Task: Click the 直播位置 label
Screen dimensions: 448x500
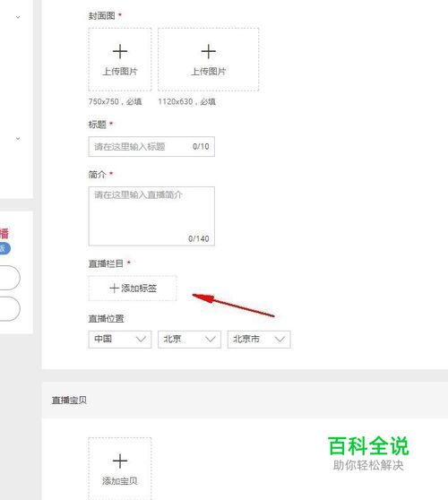Action: [x=106, y=318]
